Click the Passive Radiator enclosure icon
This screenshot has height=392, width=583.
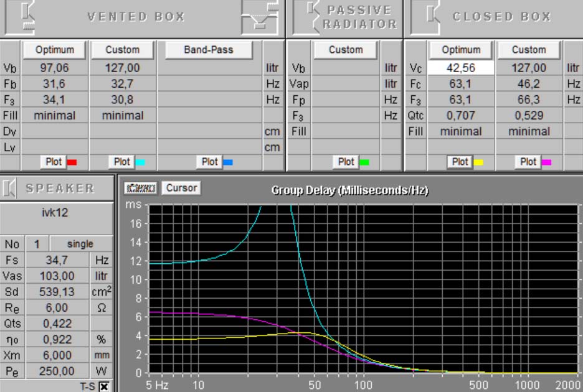[x=307, y=17]
